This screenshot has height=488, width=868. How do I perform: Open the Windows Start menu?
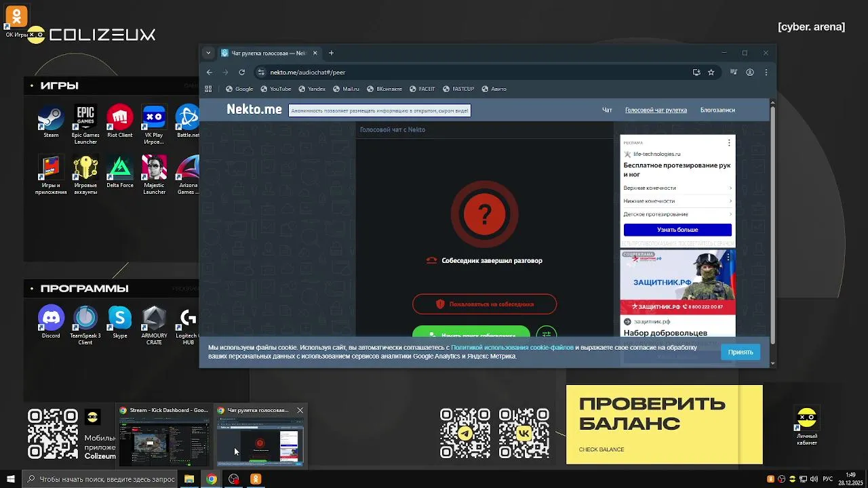[x=11, y=479]
